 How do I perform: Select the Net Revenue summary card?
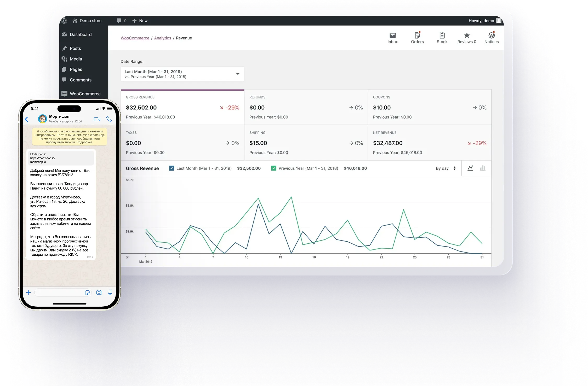[x=430, y=143]
